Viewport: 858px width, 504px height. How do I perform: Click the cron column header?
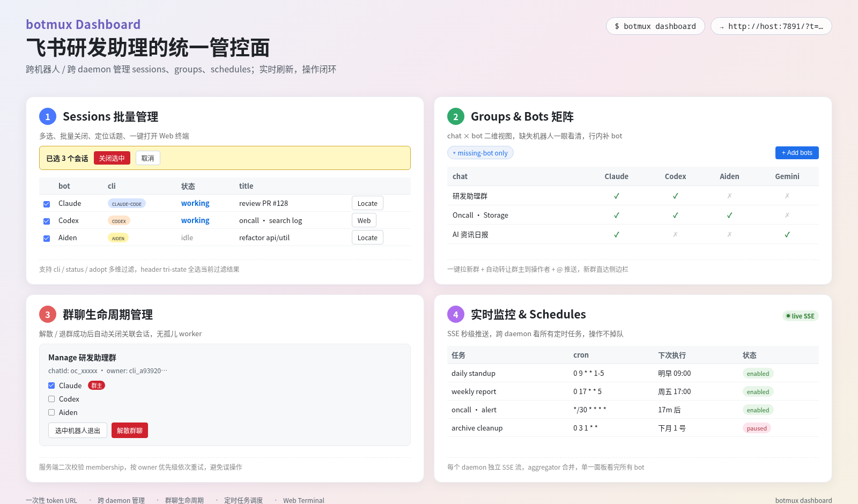581,355
